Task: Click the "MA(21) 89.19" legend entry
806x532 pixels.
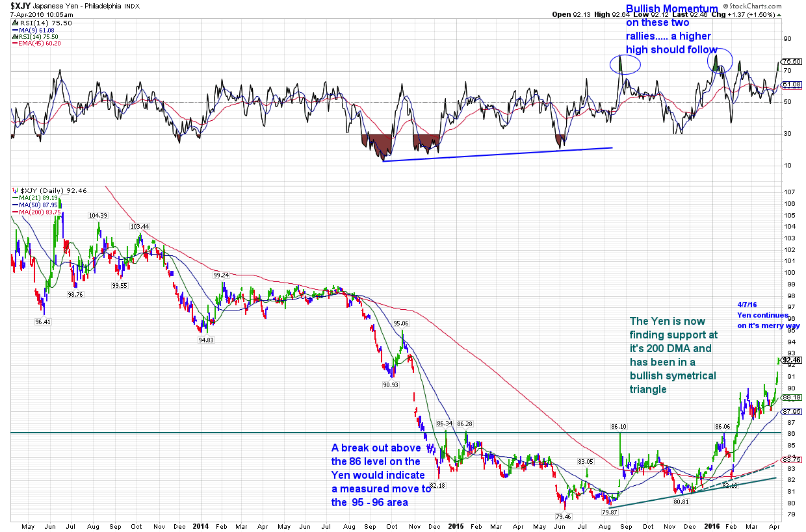Action: (x=35, y=197)
